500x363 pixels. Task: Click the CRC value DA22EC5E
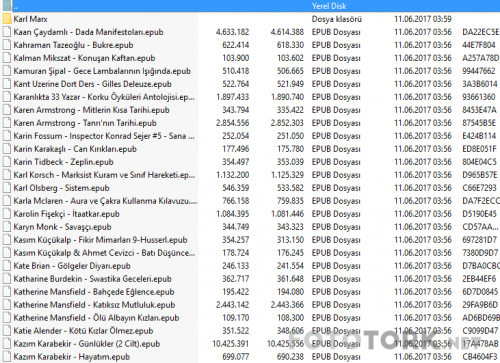click(481, 32)
